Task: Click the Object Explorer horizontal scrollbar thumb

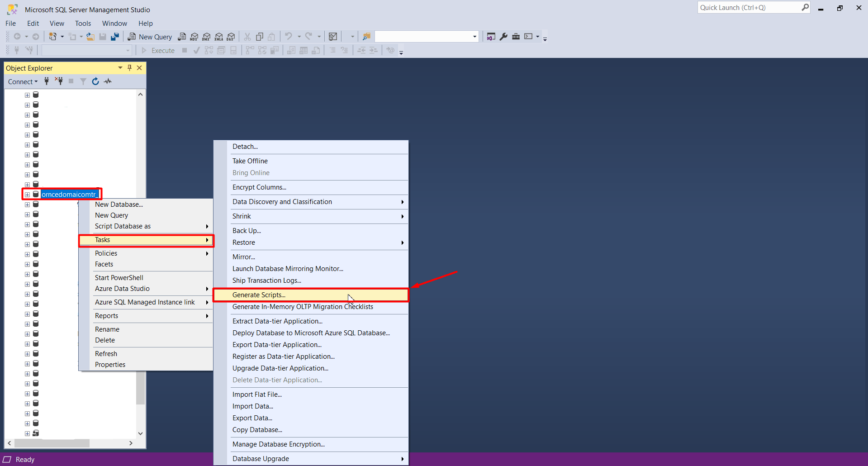Action: tap(52, 443)
